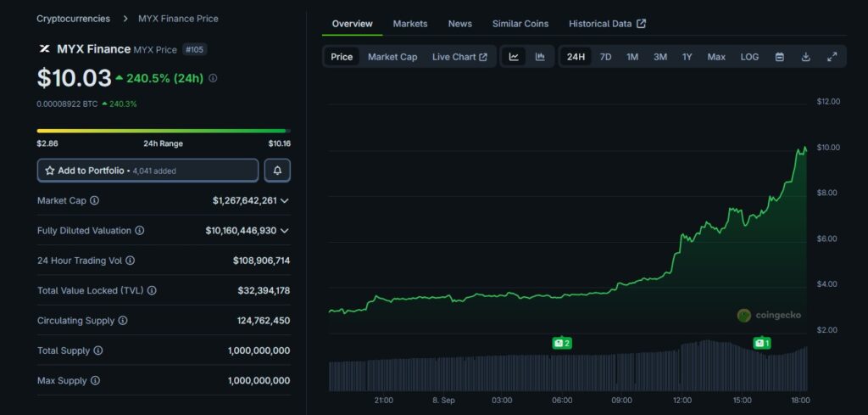The width and height of the screenshot is (868, 415).
Task: Click the 8. Sep date axis label
Action: pyautogui.click(x=443, y=400)
